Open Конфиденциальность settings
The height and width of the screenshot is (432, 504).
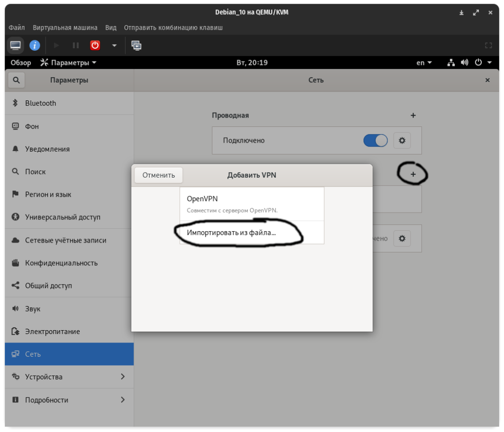point(69,263)
